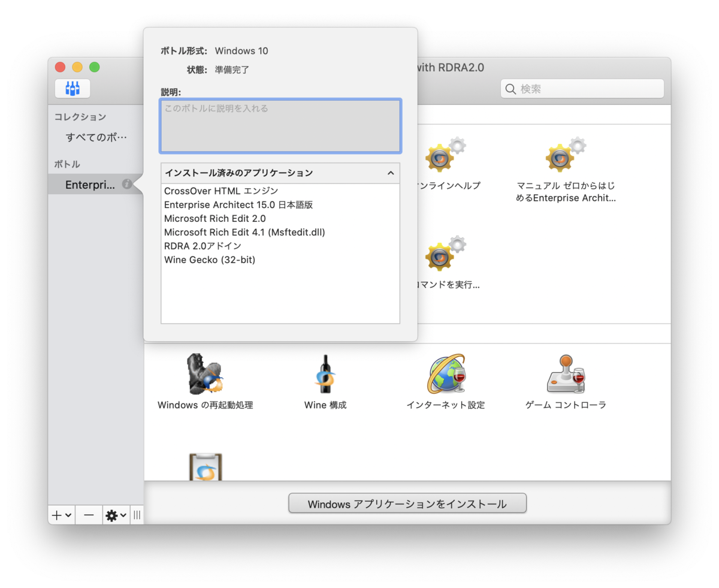Viewport: 719px width, 588px height.
Task: Click the clipboard icon in bottom row
Action: pos(206,466)
